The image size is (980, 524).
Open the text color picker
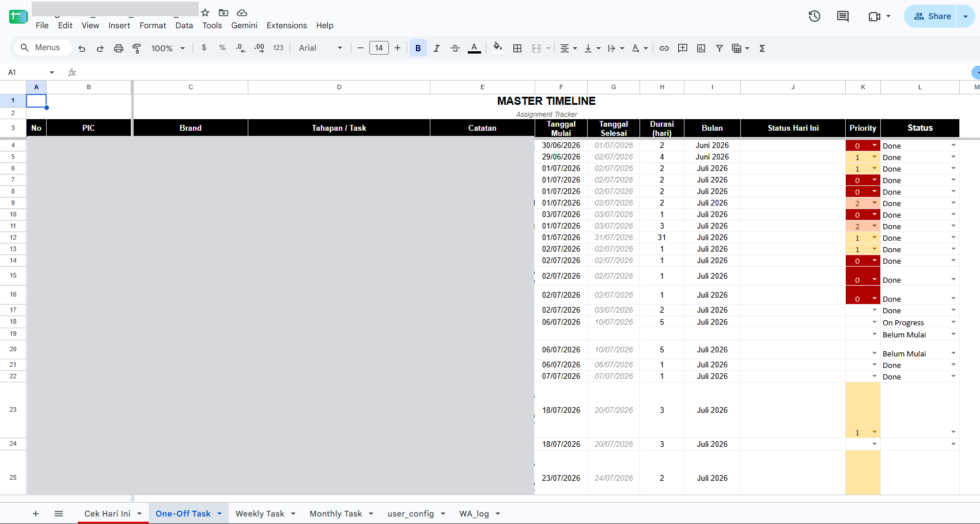point(474,48)
